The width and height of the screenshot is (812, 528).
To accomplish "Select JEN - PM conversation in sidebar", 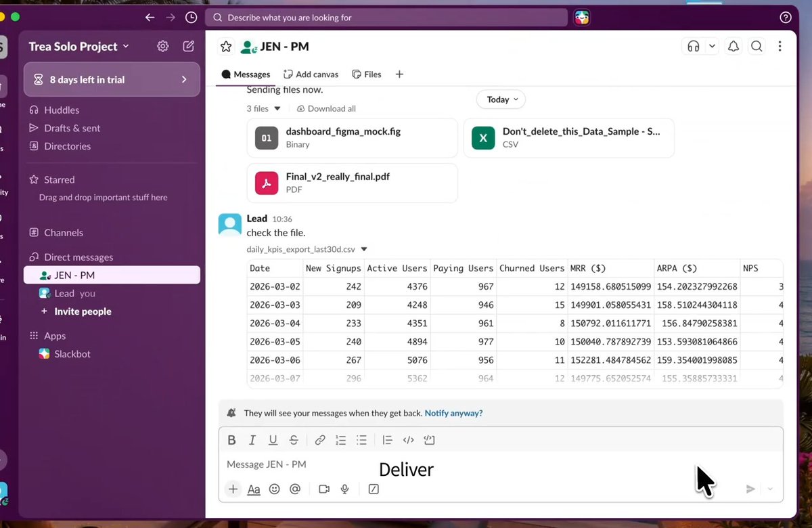I will [x=112, y=275].
